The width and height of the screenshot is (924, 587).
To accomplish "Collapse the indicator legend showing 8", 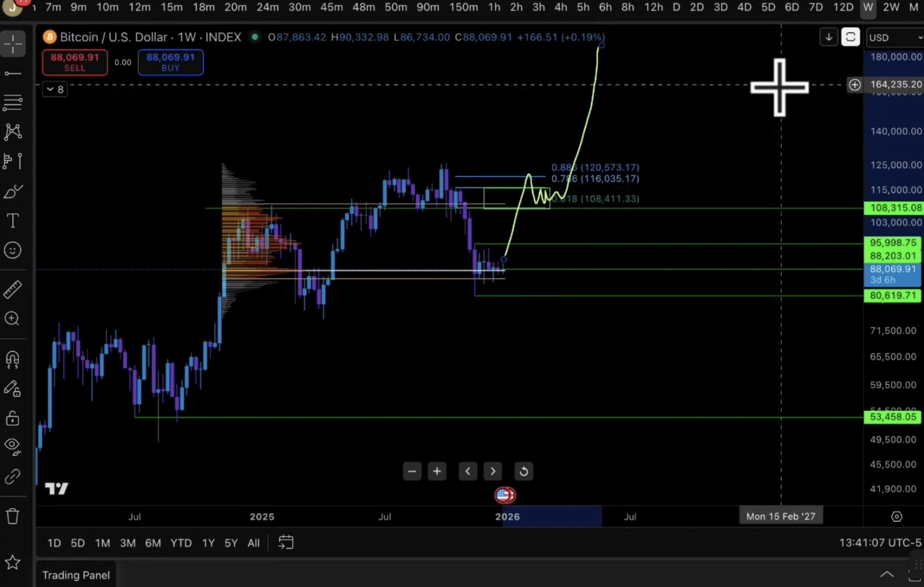I will tap(55, 89).
